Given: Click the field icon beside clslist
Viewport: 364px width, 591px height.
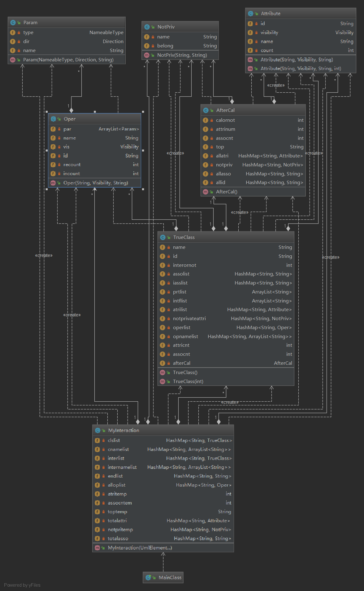Looking at the screenshot, I should [97, 440].
